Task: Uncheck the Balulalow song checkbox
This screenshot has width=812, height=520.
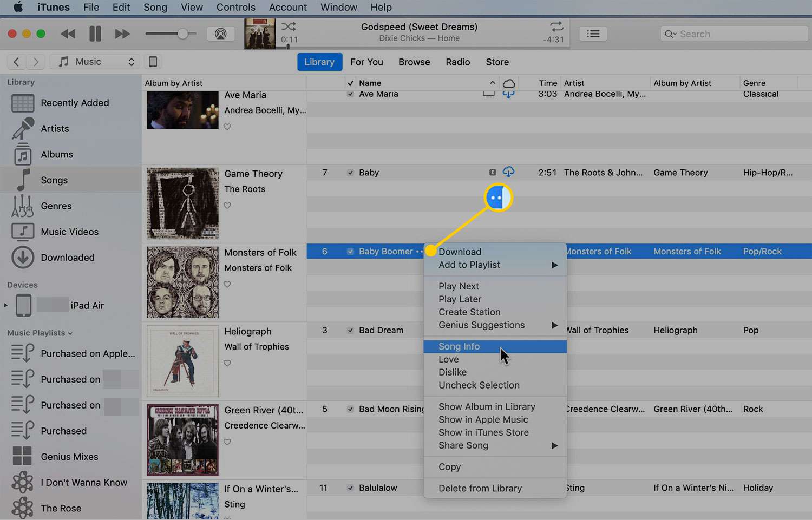Action: (350, 488)
